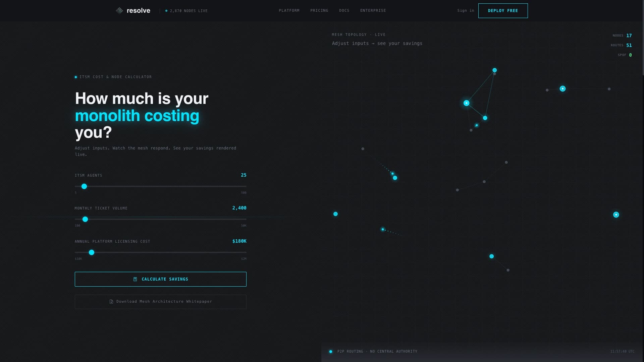644x362 pixels.
Task: Click the resolve brand name
Action: (x=139, y=11)
